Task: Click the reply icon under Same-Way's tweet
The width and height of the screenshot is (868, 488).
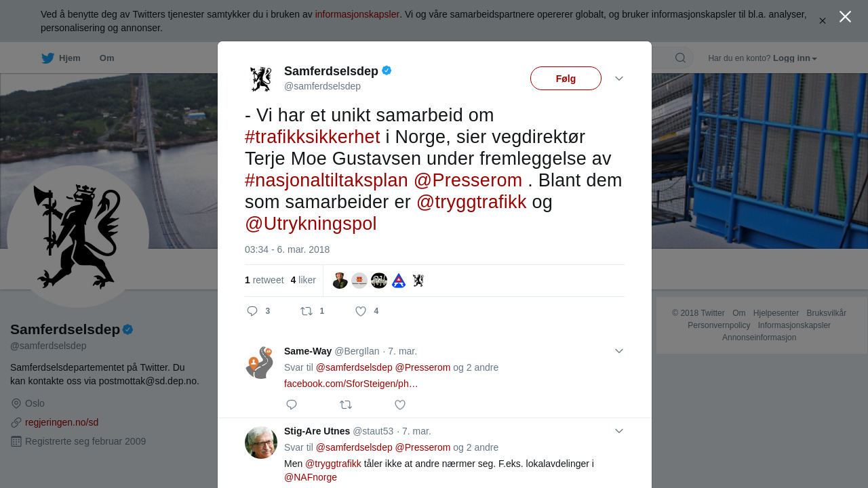Action: click(292, 405)
